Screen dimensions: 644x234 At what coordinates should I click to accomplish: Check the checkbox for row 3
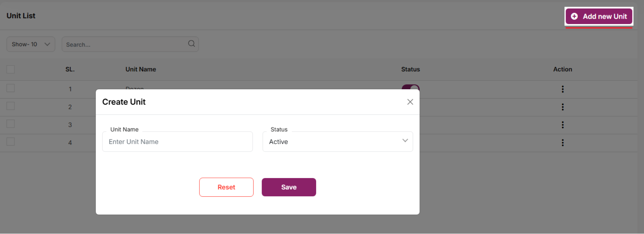tap(11, 124)
